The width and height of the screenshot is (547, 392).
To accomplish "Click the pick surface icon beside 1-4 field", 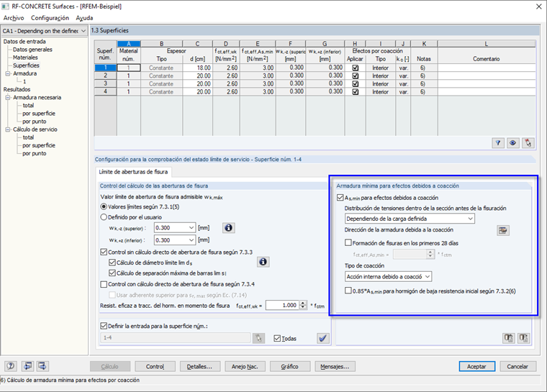I will [258, 338].
